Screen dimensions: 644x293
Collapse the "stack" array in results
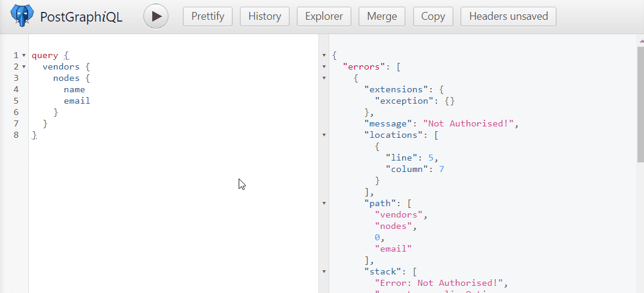pyautogui.click(x=324, y=271)
